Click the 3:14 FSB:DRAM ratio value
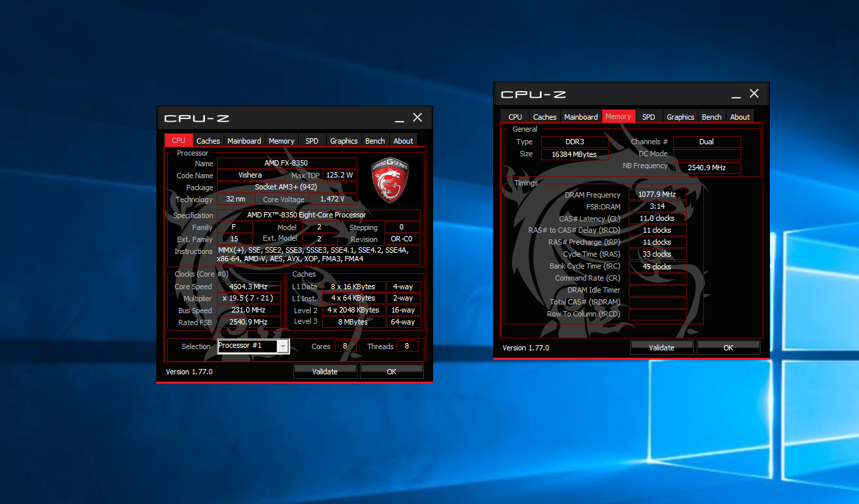 [x=657, y=207]
